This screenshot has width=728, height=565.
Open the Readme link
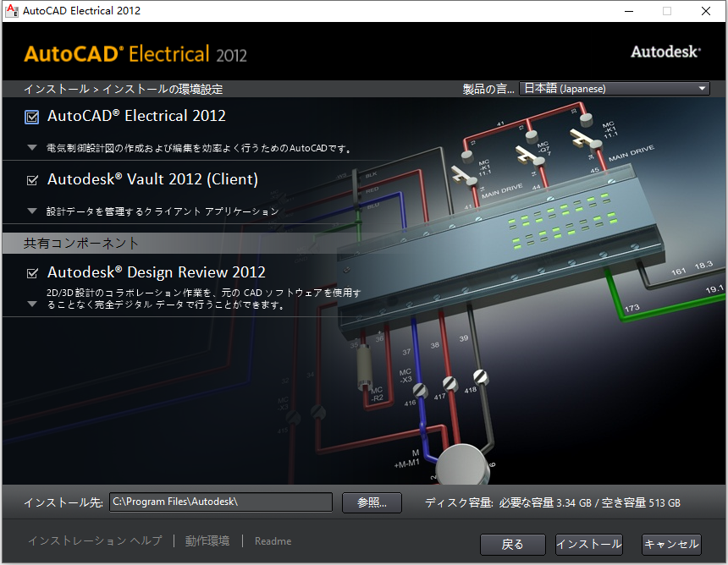coord(273,540)
